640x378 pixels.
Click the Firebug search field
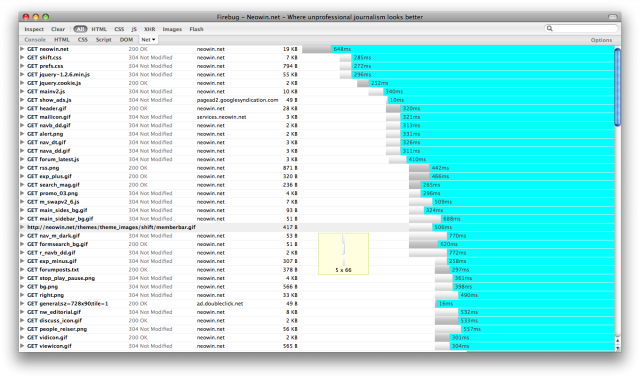coord(581,29)
